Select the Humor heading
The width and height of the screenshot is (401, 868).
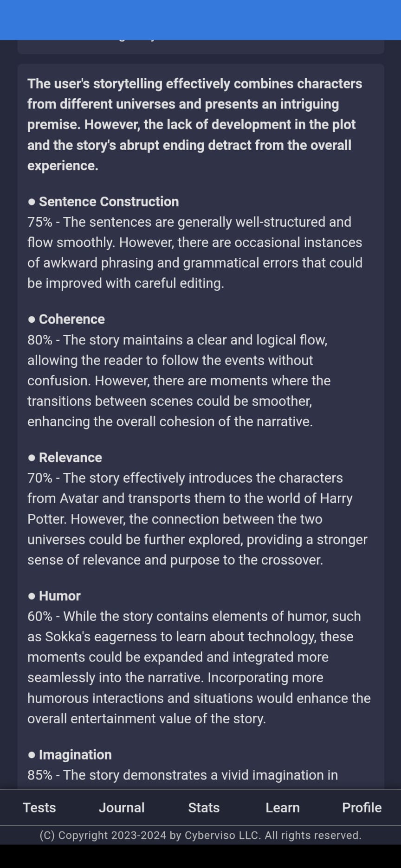pos(60,595)
